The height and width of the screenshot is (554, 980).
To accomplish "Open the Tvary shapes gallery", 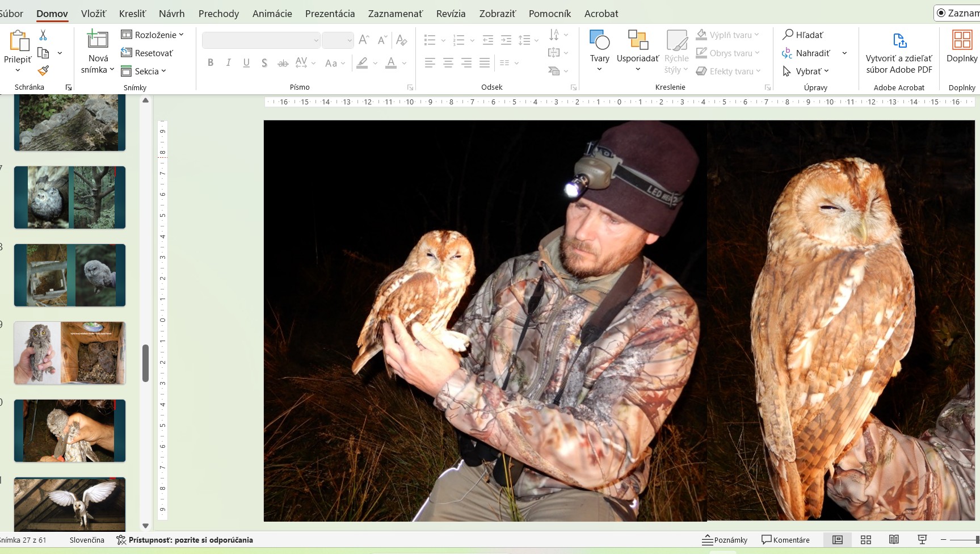I will 599,41.
